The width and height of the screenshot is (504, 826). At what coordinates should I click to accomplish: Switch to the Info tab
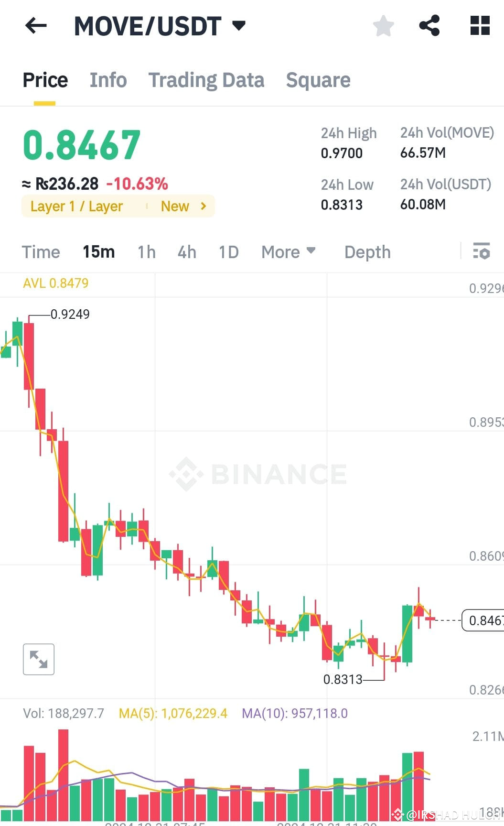point(108,80)
